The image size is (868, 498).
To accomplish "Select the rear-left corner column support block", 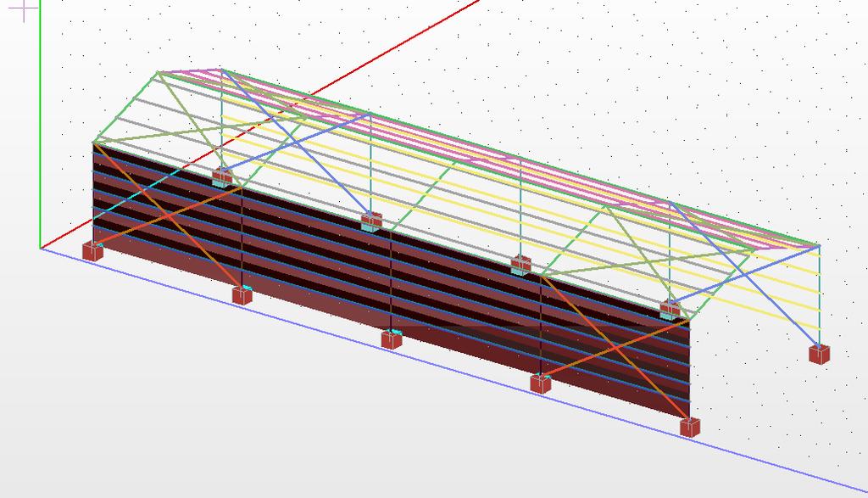I will click(x=221, y=176).
